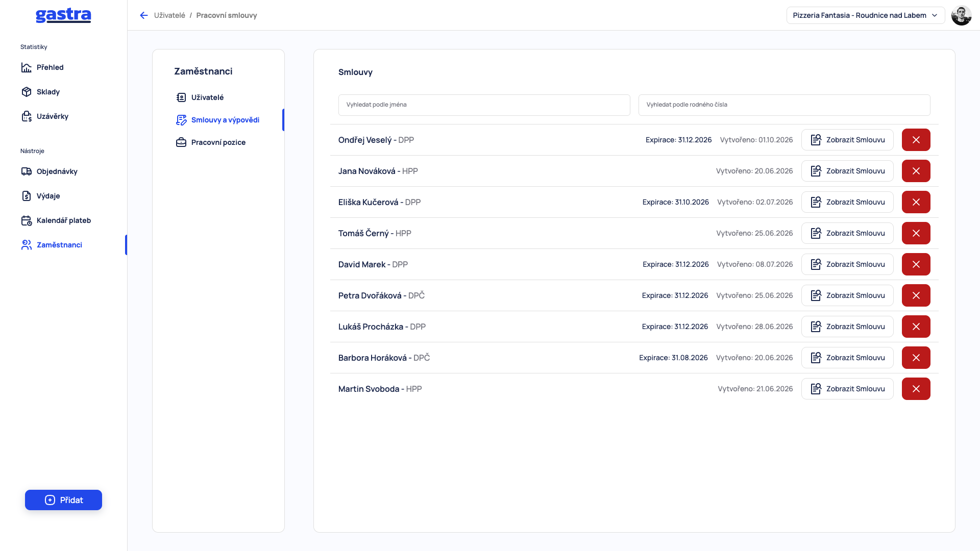Select Smlouvy a výpovědi tab

click(x=218, y=120)
